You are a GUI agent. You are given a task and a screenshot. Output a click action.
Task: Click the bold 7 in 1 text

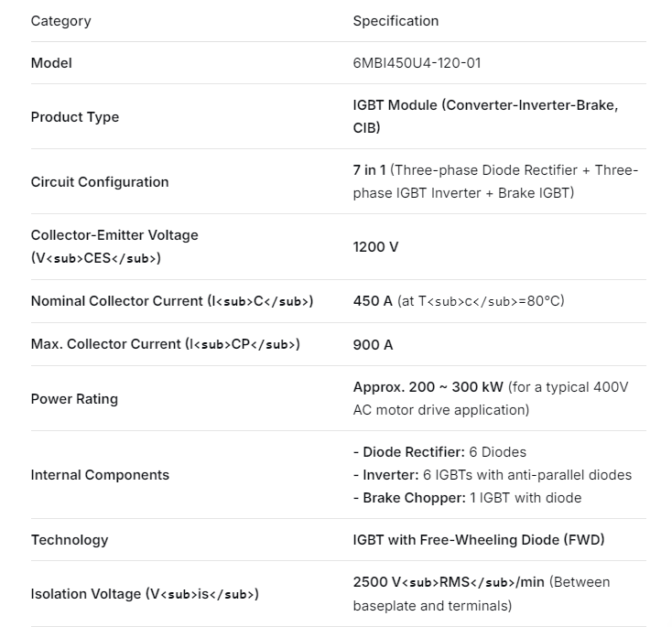[x=369, y=170]
